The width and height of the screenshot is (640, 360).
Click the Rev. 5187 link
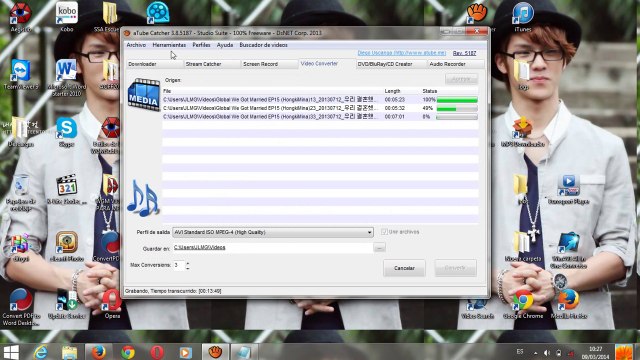point(464,53)
